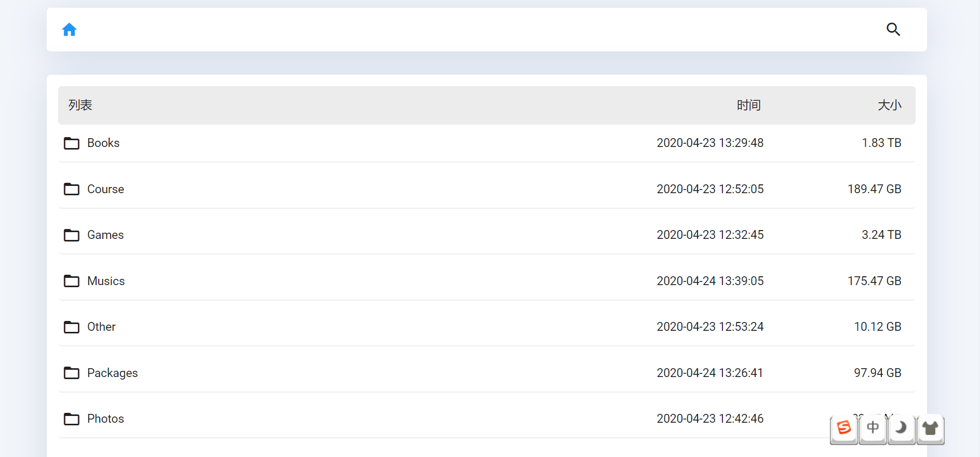Click the Books folder icon
Screen dimensions: 980x457
coord(72,143)
